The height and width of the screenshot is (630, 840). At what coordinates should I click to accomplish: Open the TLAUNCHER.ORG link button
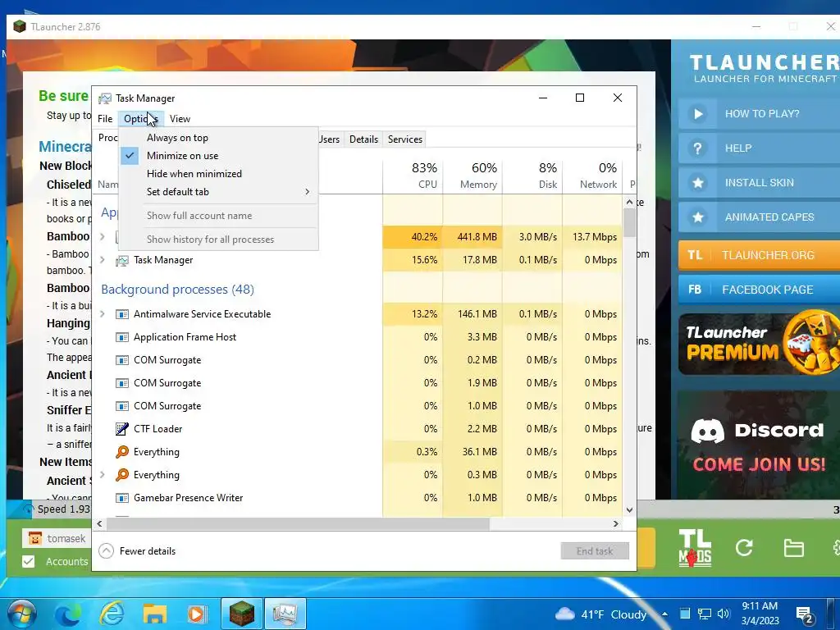coord(759,255)
